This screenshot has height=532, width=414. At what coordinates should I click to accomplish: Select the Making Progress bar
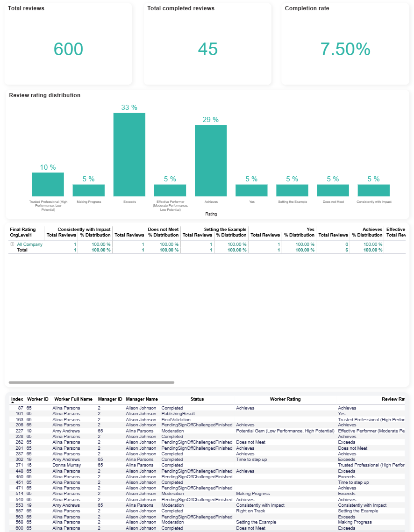tap(88, 190)
